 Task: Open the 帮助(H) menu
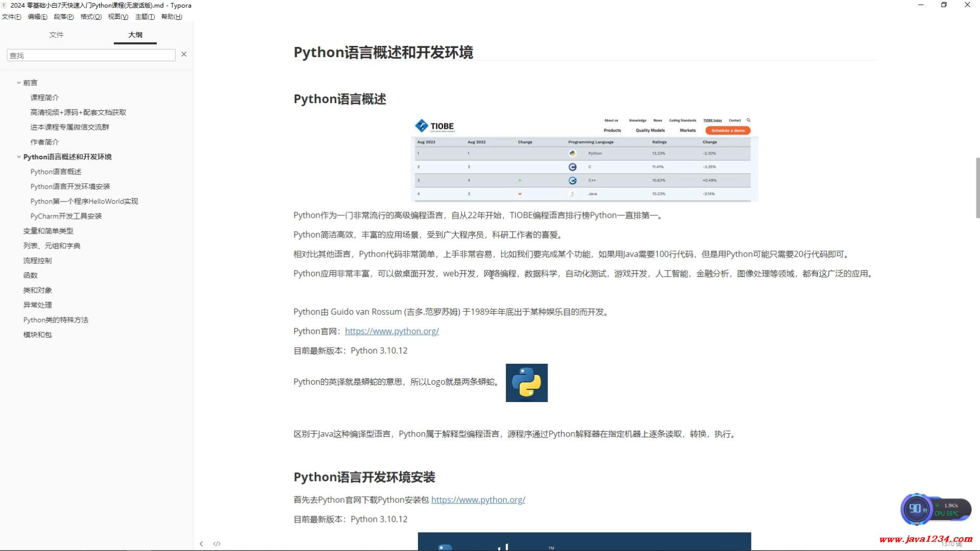click(x=171, y=17)
